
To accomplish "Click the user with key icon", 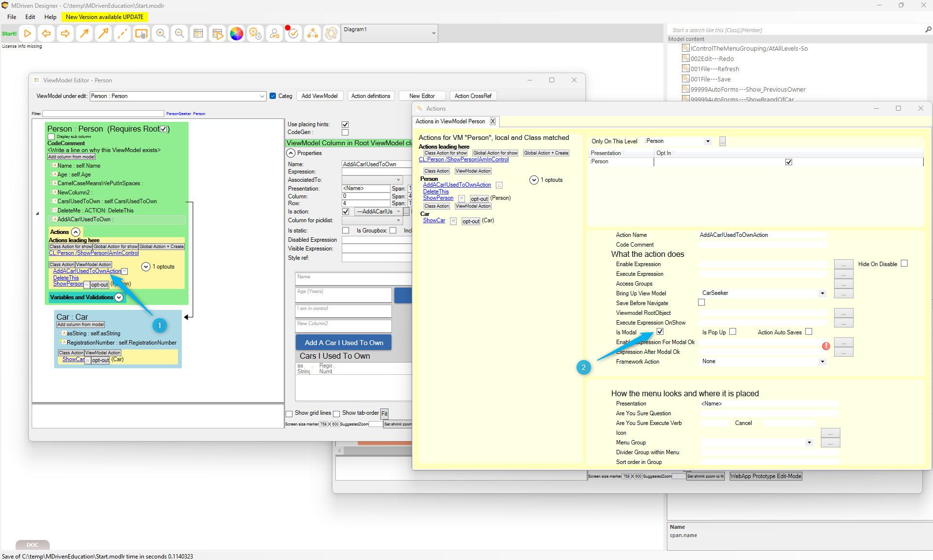I will 274,34.
